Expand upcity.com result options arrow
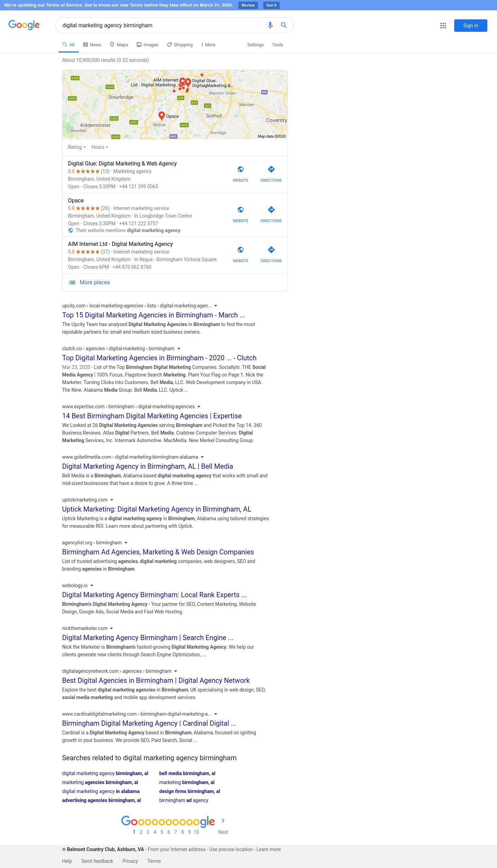 pyautogui.click(x=216, y=306)
